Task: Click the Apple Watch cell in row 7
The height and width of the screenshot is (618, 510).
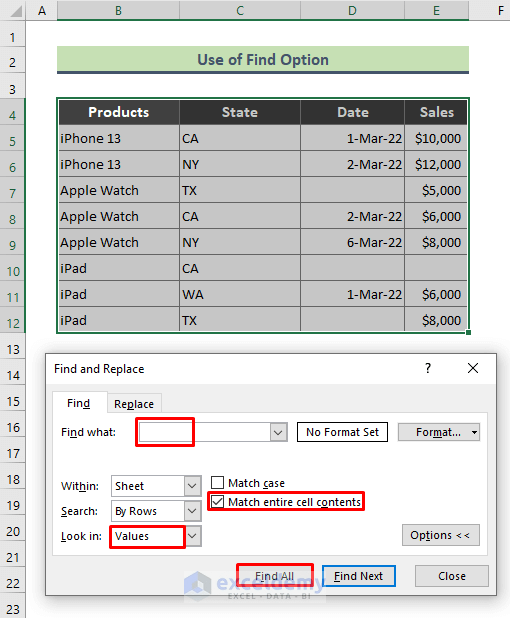Action: pyautogui.click(x=119, y=190)
